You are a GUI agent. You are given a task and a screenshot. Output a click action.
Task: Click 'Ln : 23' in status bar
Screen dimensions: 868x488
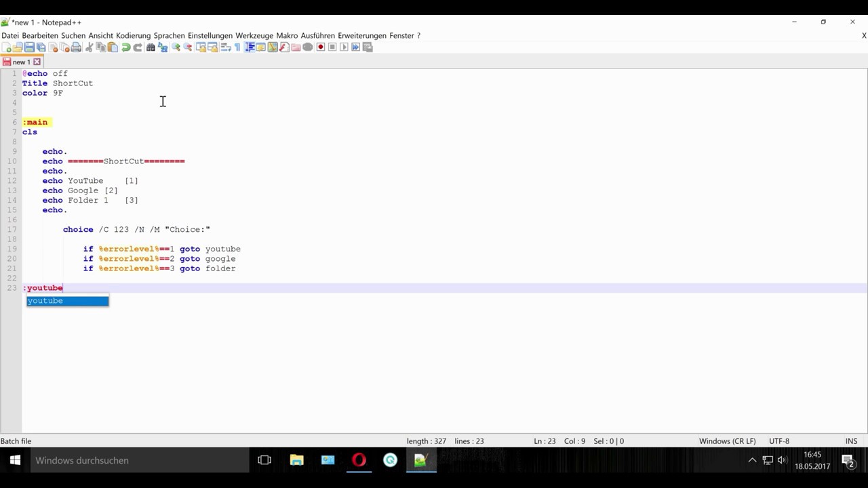pyautogui.click(x=545, y=441)
